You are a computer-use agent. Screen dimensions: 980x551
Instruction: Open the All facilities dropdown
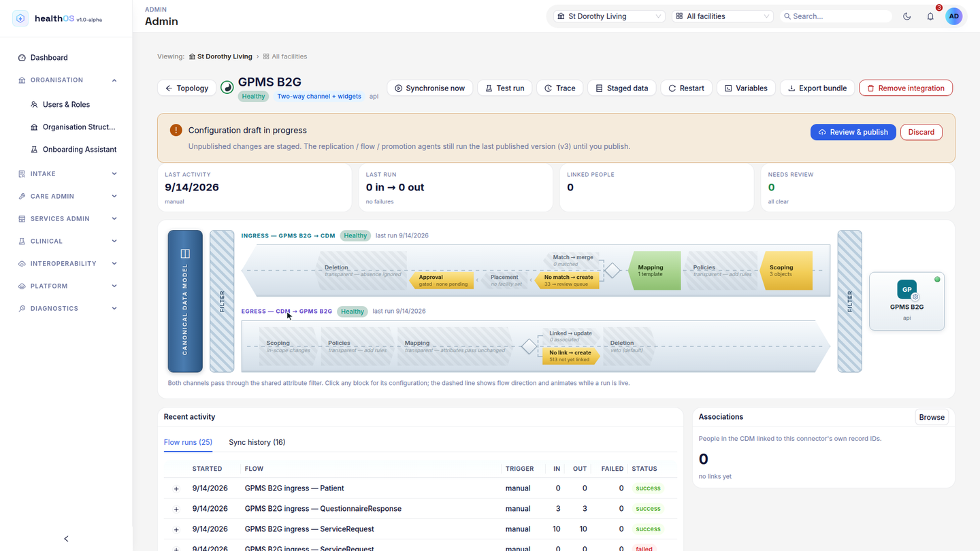pyautogui.click(x=723, y=16)
